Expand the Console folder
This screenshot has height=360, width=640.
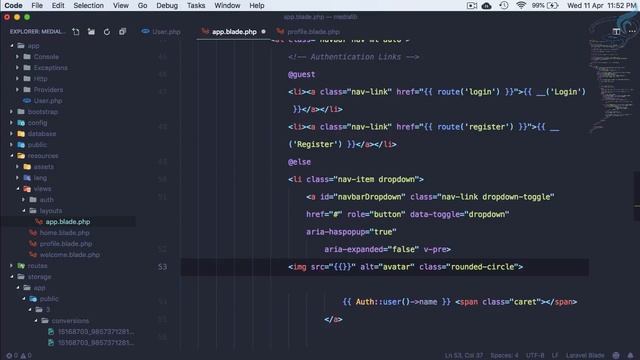pyautogui.click(x=18, y=57)
